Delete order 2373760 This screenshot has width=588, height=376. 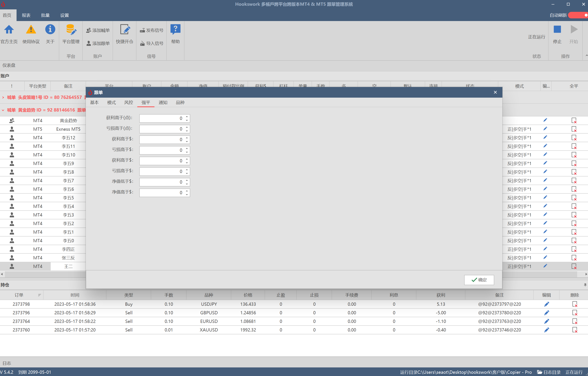point(575,330)
